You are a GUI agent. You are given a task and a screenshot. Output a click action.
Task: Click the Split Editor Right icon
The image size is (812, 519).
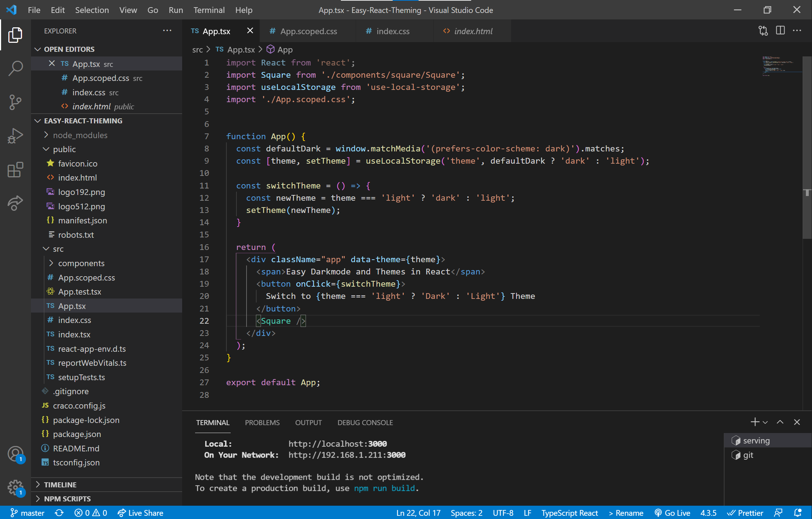(x=780, y=31)
